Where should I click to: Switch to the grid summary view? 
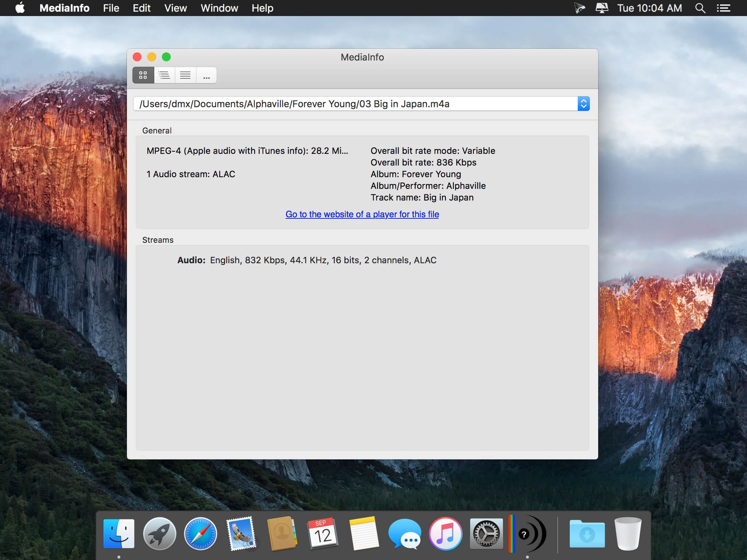coord(143,75)
